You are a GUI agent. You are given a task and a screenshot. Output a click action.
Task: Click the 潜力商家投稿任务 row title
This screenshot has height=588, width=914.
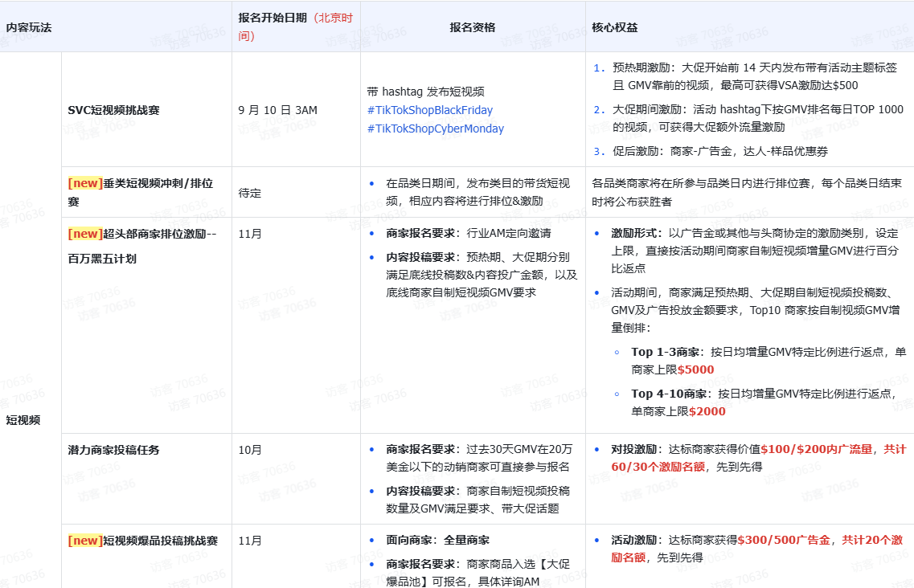pyautogui.click(x=119, y=450)
